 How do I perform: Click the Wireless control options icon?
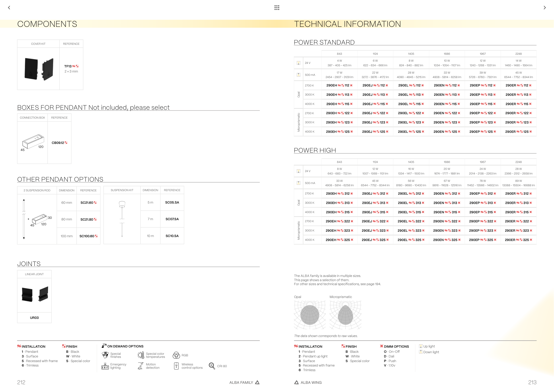pos(176,366)
